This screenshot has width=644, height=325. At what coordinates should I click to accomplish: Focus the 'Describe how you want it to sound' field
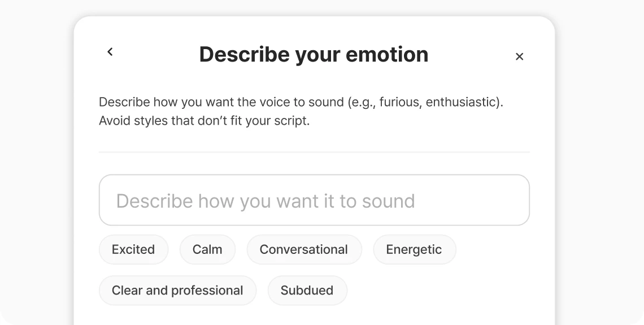point(314,200)
